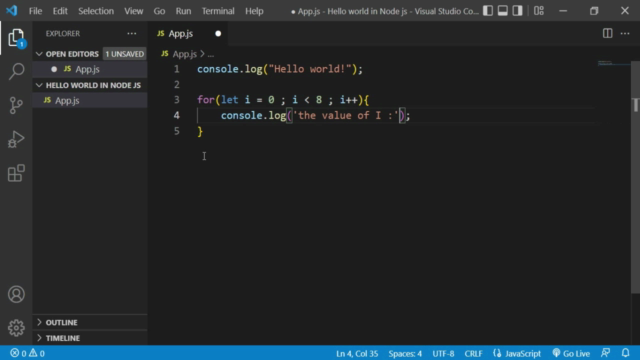Click the feedback icon in status bar
This screenshot has height=360, width=640.
coord(606,353)
